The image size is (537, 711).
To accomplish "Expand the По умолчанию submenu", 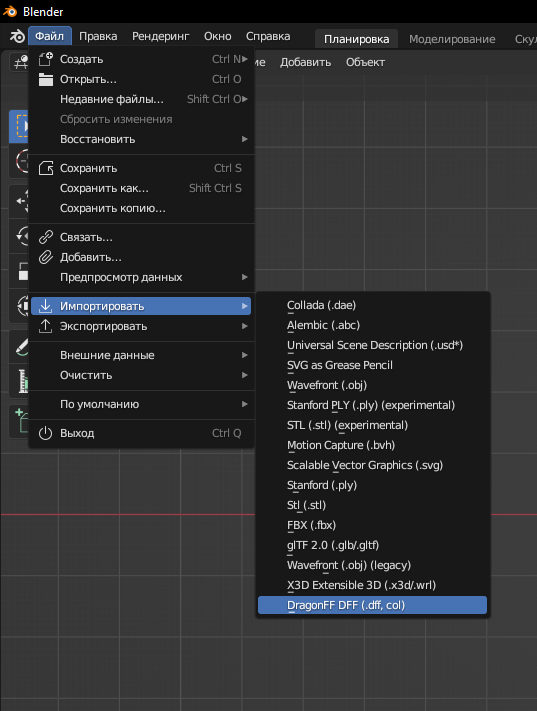I will click(x=141, y=404).
